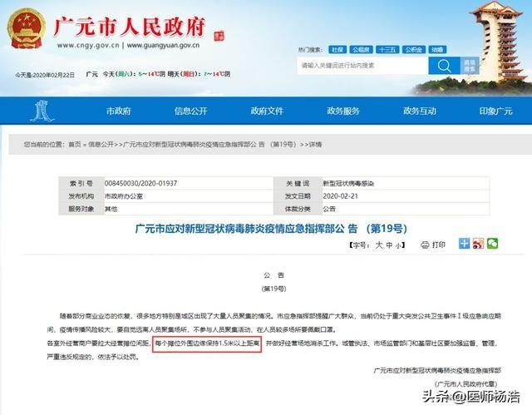Set font size to small (小)

[x=399, y=246]
